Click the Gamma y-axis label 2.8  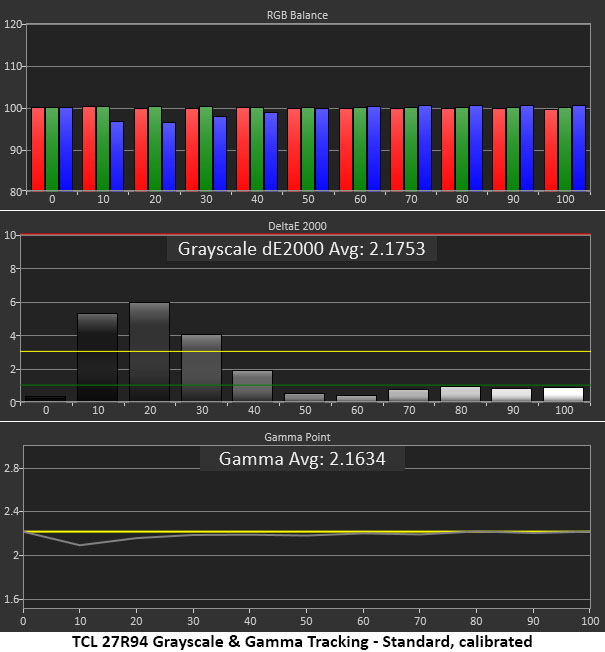(11, 468)
